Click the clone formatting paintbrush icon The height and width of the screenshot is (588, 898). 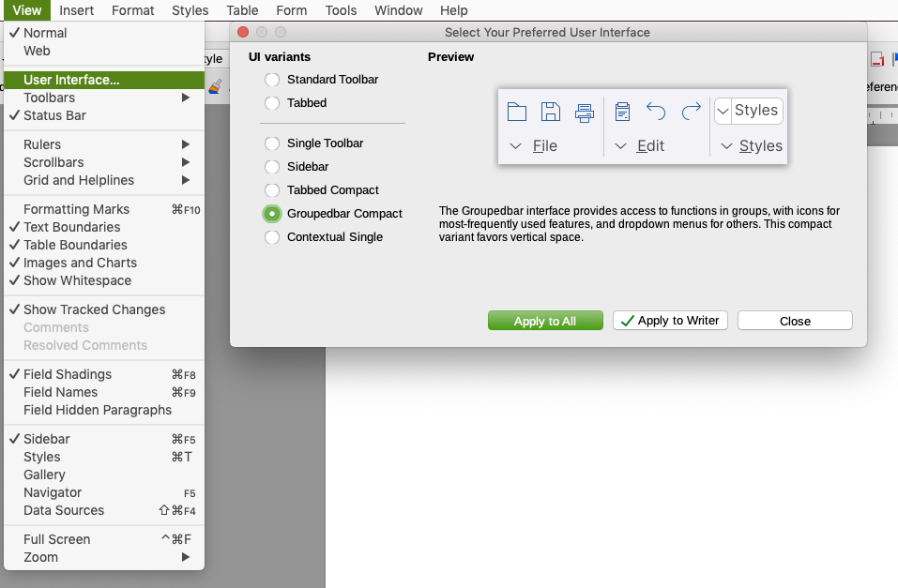pos(215,86)
